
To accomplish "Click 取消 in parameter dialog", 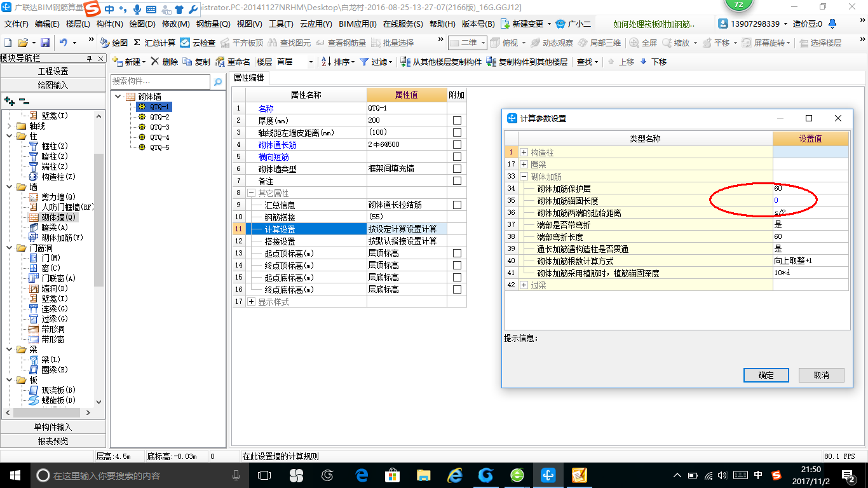I will pos(822,375).
